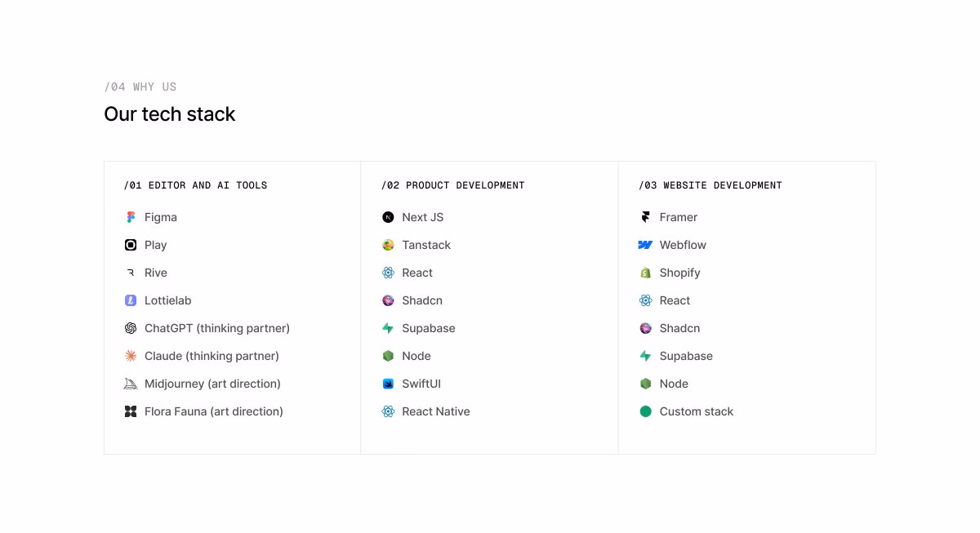This screenshot has width=980, height=533.
Task: Click the SwiftUI blue icon
Action: 388,384
